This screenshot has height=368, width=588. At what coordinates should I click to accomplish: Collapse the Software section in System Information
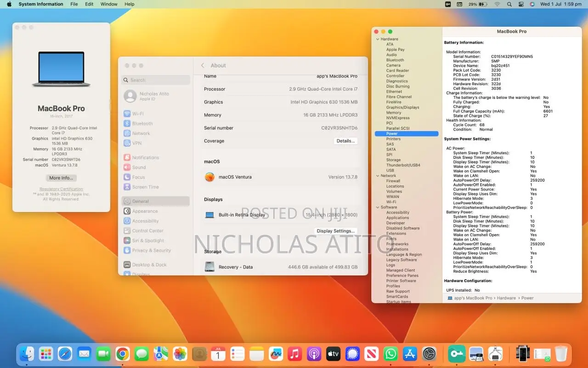pos(377,207)
